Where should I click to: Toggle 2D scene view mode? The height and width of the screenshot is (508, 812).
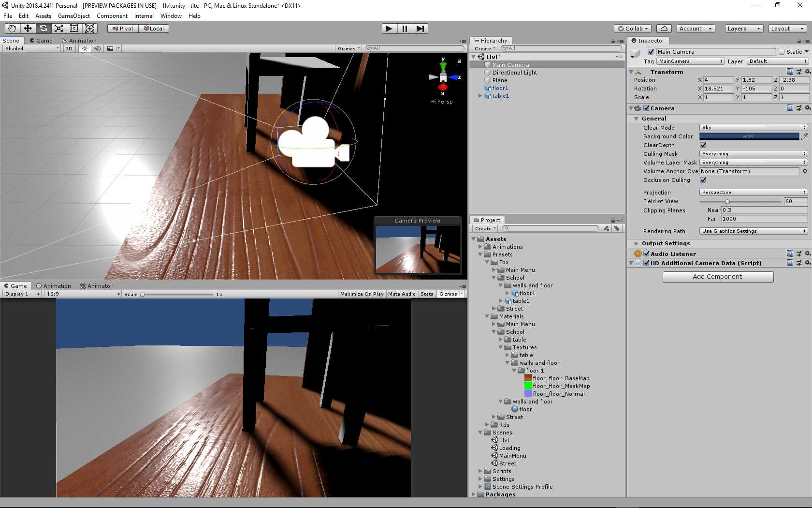[x=69, y=48]
